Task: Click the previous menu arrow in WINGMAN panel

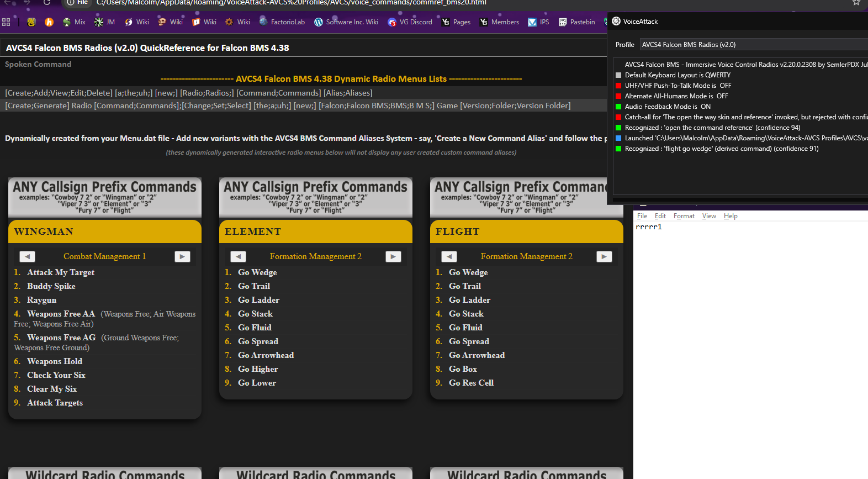Action: coord(27,256)
